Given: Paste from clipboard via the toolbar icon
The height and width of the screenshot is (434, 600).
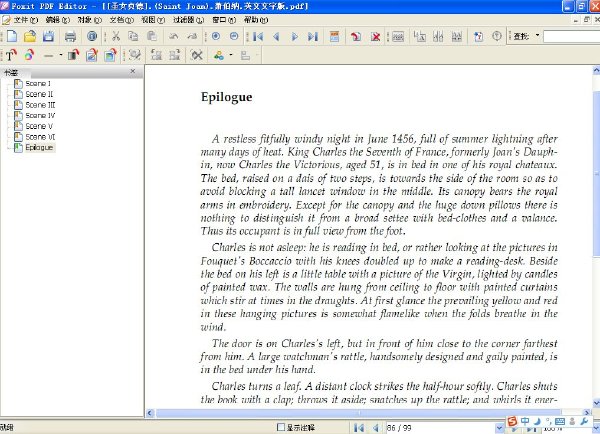Looking at the screenshot, I should point(152,36).
